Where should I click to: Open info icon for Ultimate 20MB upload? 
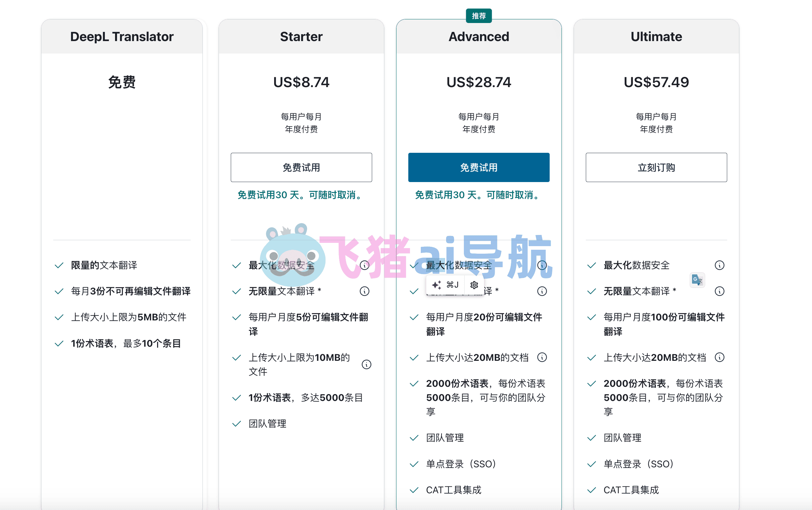(720, 357)
